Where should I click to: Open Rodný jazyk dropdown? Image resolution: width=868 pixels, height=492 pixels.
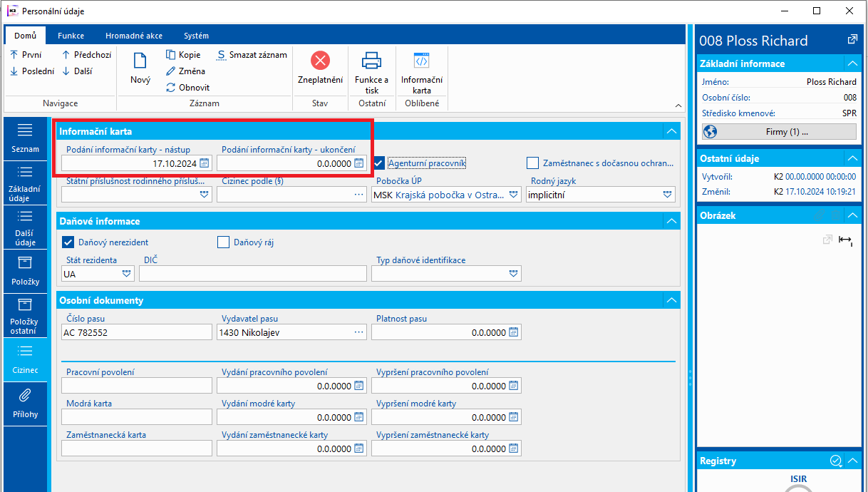(668, 194)
